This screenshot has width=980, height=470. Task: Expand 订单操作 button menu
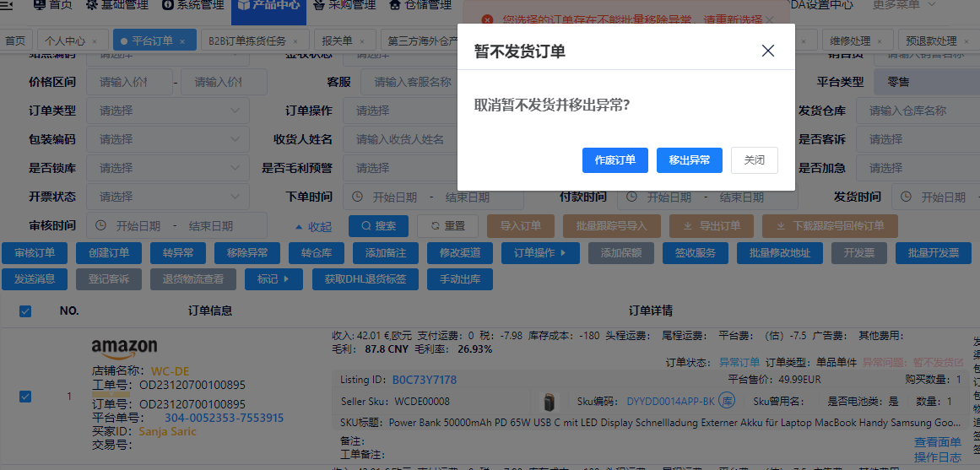pyautogui.click(x=540, y=253)
